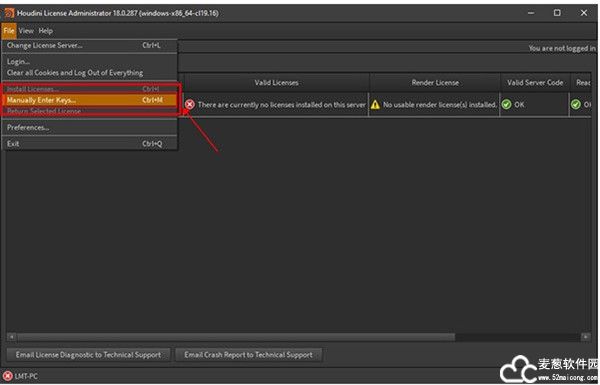Viewport: 600px width, 385px height.
Task: Click the horizontal scrollbar left arrow
Action: pos(12,337)
